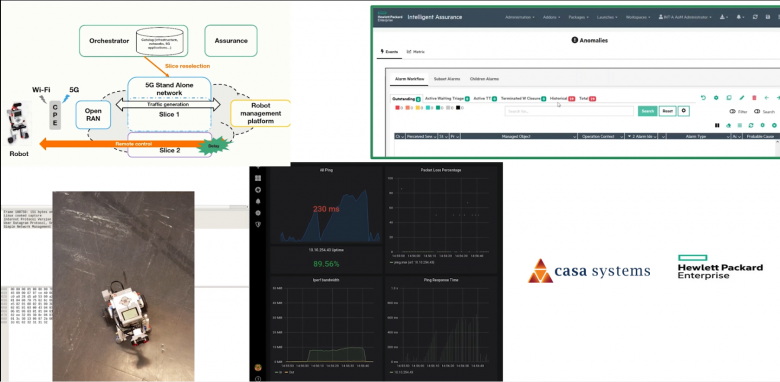The image size is (780, 382).
Task: Click robot video thumbnail
Action: click(x=123, y=286)
